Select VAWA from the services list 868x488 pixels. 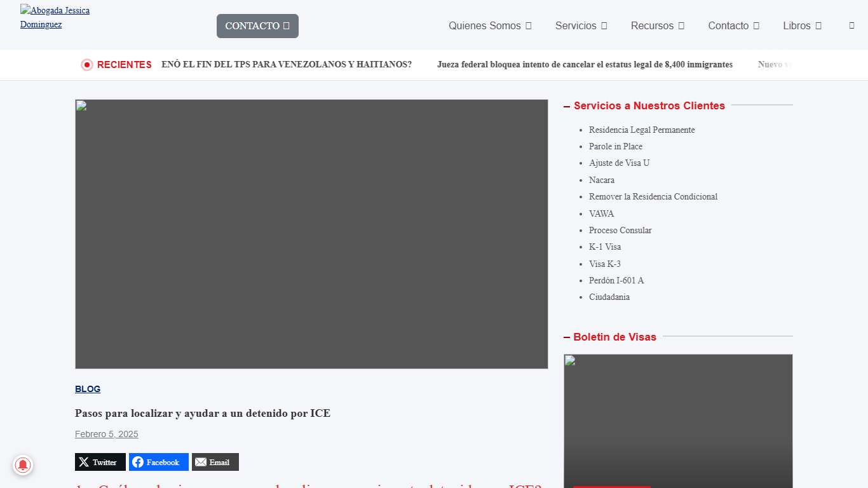coord(601,213)
